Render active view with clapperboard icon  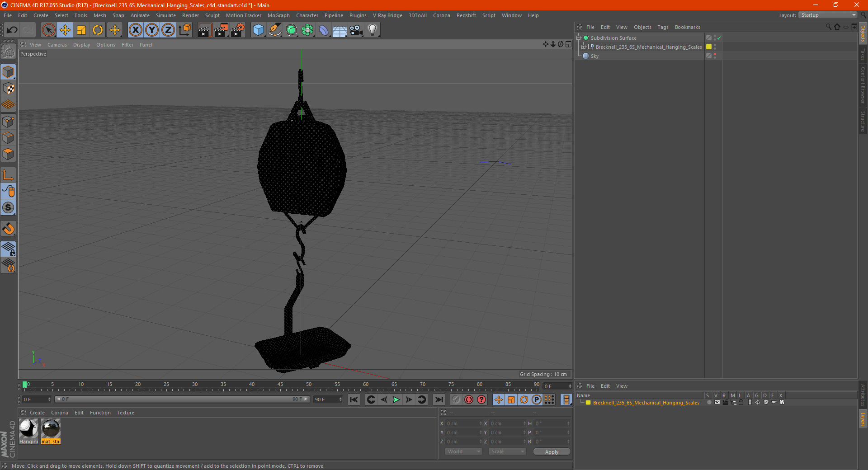point(204,30)
